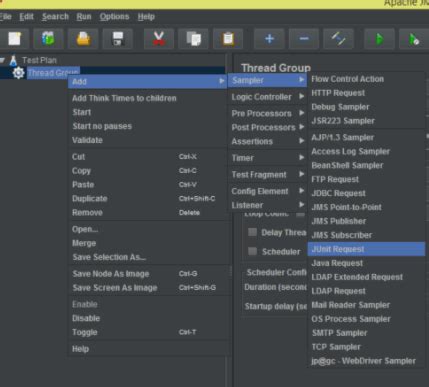The width and height of the screenshot is (429, 387).
Task: Open the Edit menu
Action: point(26,17)
